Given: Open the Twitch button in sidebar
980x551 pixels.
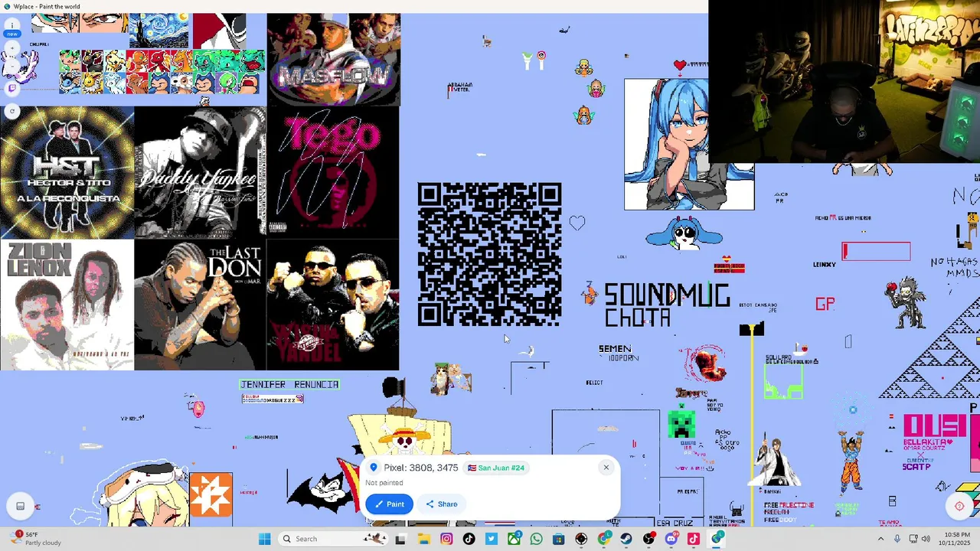Looking at the screenshot, I should (x=12, y=88).
